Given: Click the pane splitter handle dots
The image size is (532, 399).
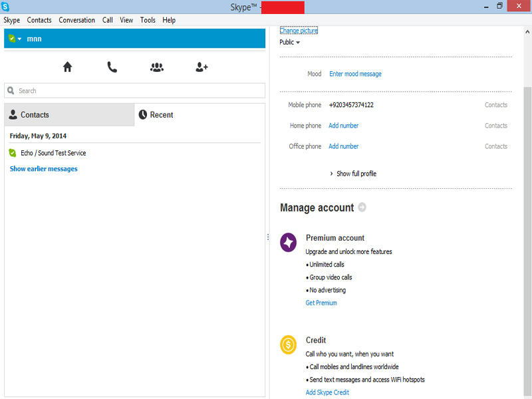Looking at the screenshot, I should (268, 237).
